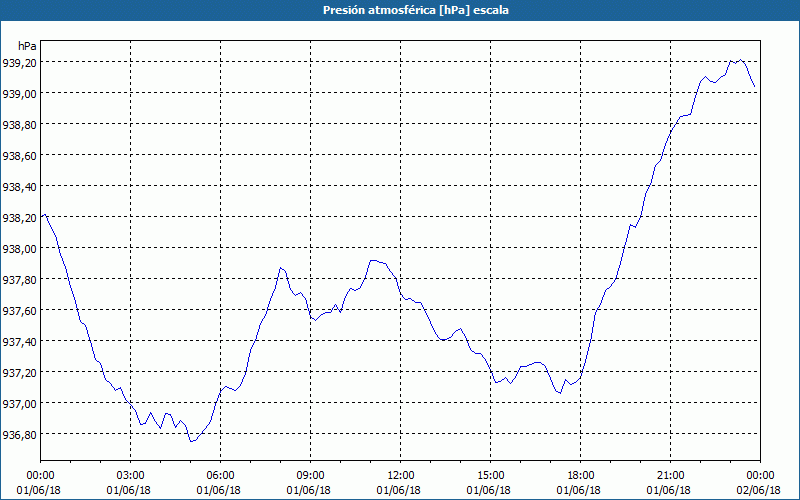This screenshot has width=800, height=500.
Task: Click the 15:00 time axis label
Action: pos(491,475)
